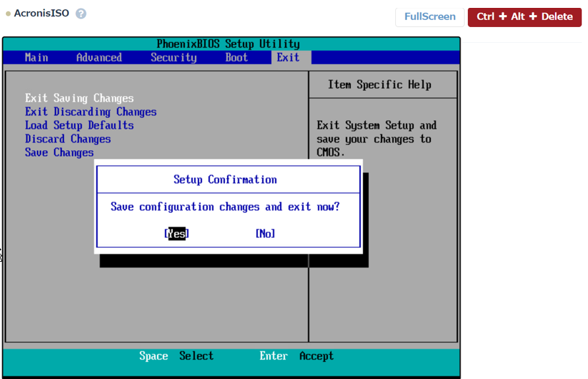Image resolution: width=588 pixels, height=379 pixels.
Task: Click the Item Specific Help header
Action: [379, 85]
